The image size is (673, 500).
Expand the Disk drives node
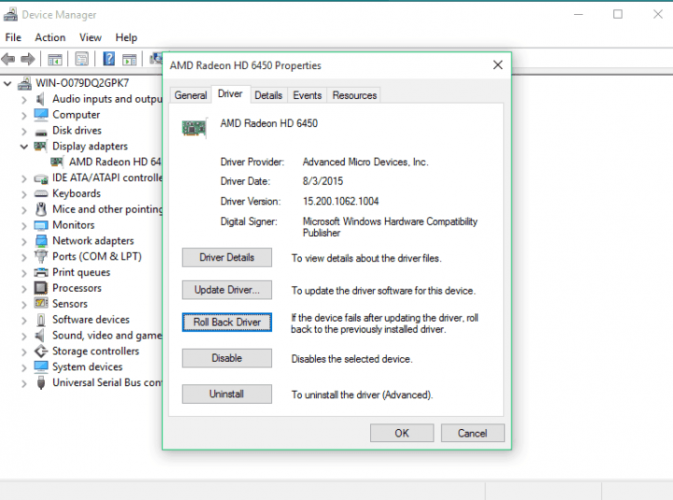[x=24, y=131]
